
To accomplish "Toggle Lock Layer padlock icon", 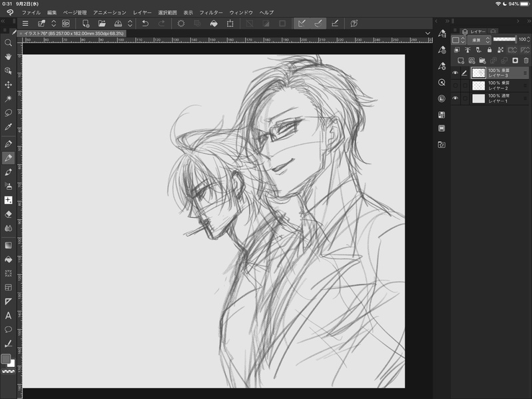I will [x=489, y=50].
